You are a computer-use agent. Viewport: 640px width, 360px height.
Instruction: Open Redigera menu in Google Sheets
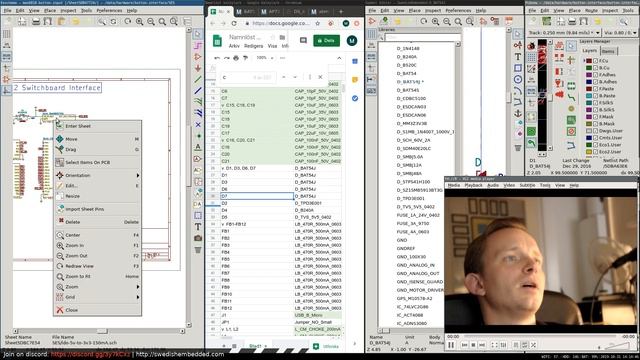click(253, 46)
